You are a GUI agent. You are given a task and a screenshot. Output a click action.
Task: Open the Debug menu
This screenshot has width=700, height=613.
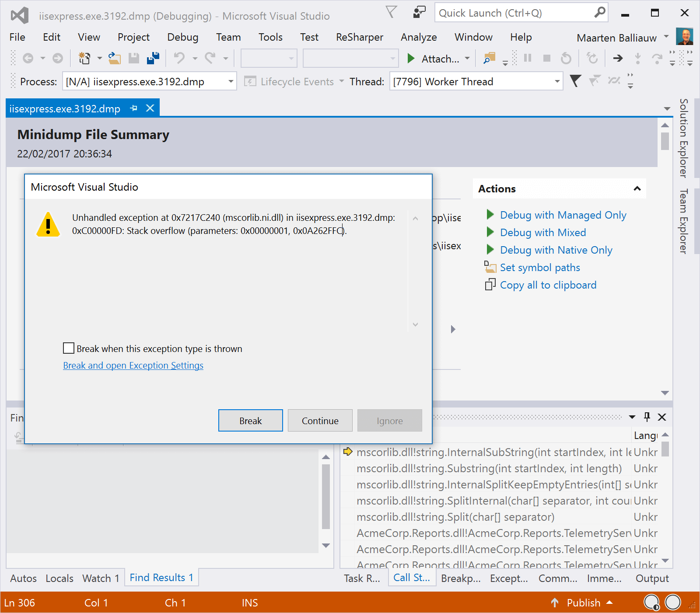[x=183, y=37]
